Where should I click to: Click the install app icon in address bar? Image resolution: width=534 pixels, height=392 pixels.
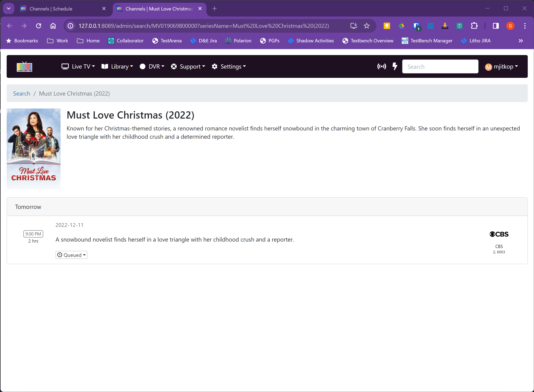(x=353, y=26)
